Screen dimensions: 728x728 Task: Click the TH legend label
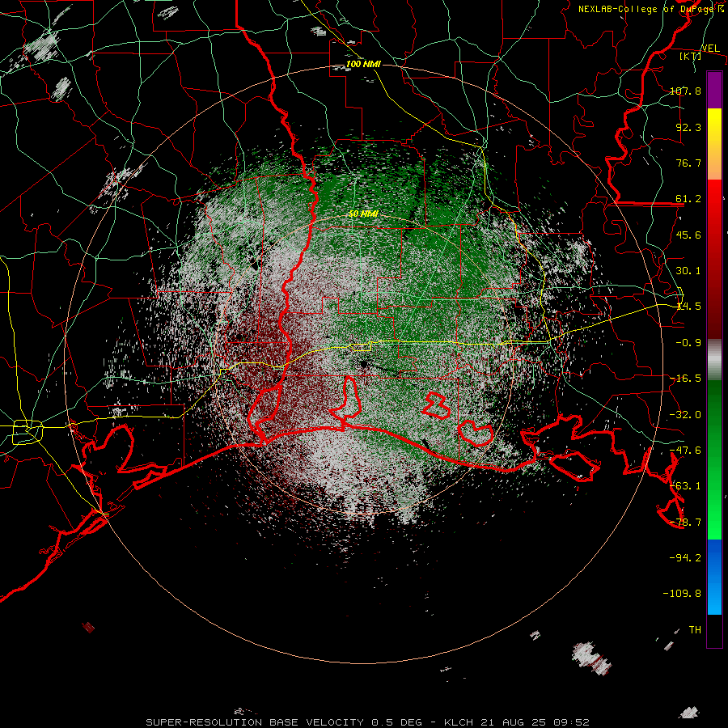(x=695, y=630)
